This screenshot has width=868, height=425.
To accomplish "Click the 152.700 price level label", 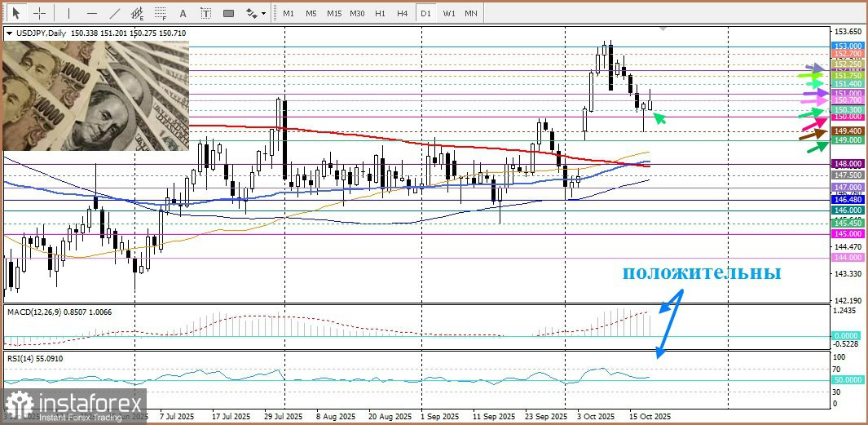I will [x=848, y=54].
